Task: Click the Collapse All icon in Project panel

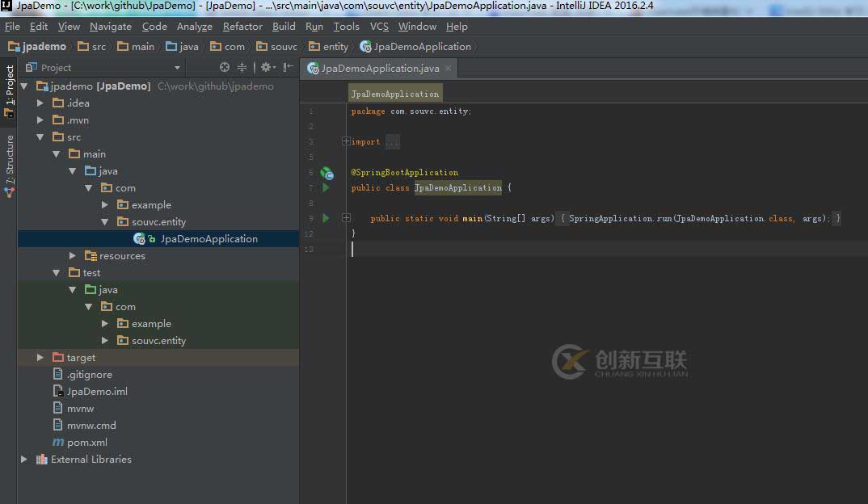Action: (x=242, y=68)
